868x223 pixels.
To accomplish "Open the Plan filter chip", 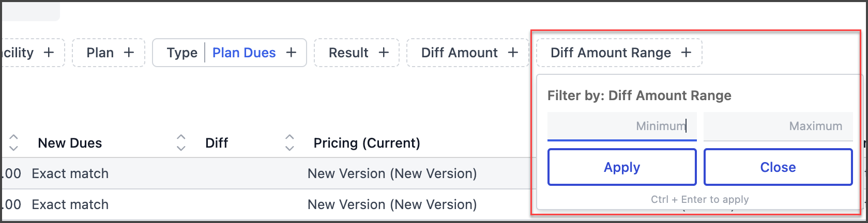I will 109,53.
